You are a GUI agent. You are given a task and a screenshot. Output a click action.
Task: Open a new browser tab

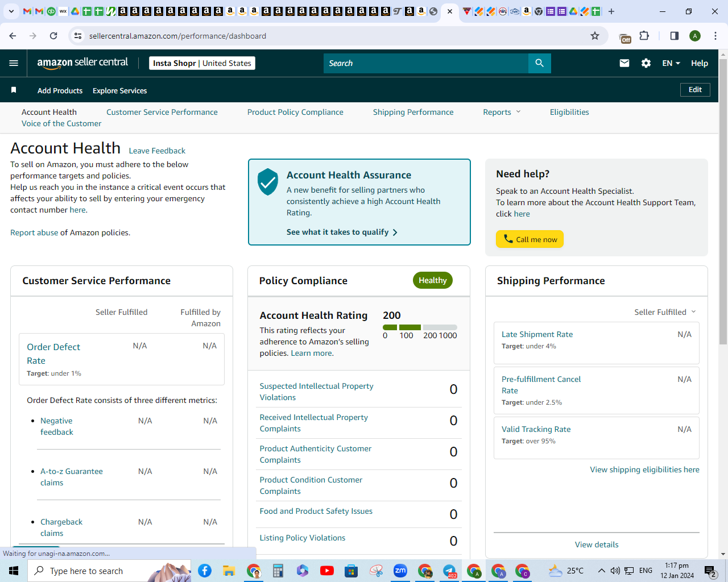pyautogui.click(x=611, y=11)
